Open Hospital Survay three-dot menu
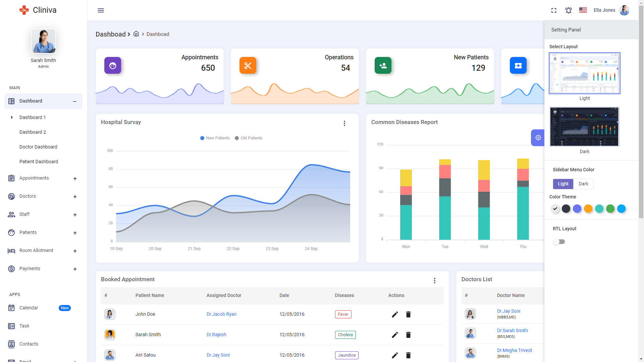Image resolution: width=644 pixels, height=362 pixels. tap(344, 123)
